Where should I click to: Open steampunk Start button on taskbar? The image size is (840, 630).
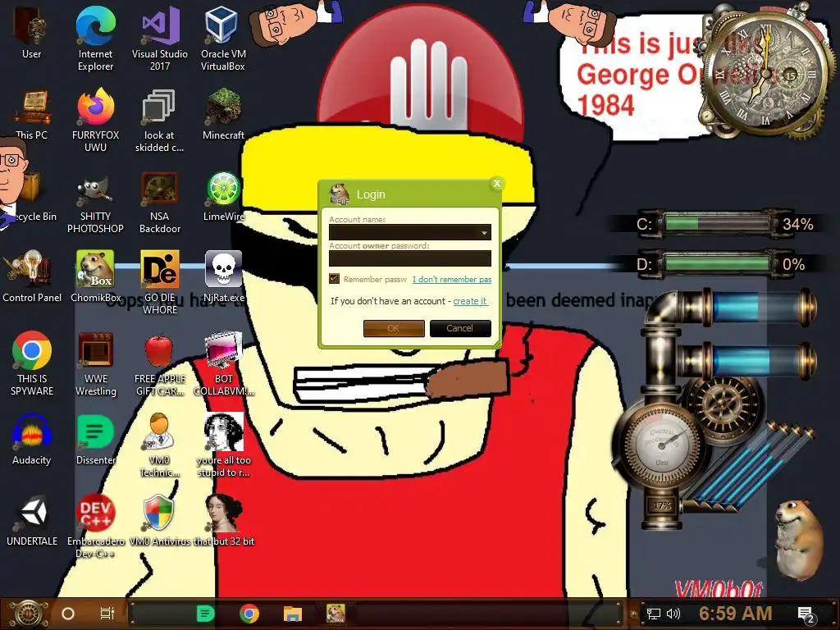29,614
